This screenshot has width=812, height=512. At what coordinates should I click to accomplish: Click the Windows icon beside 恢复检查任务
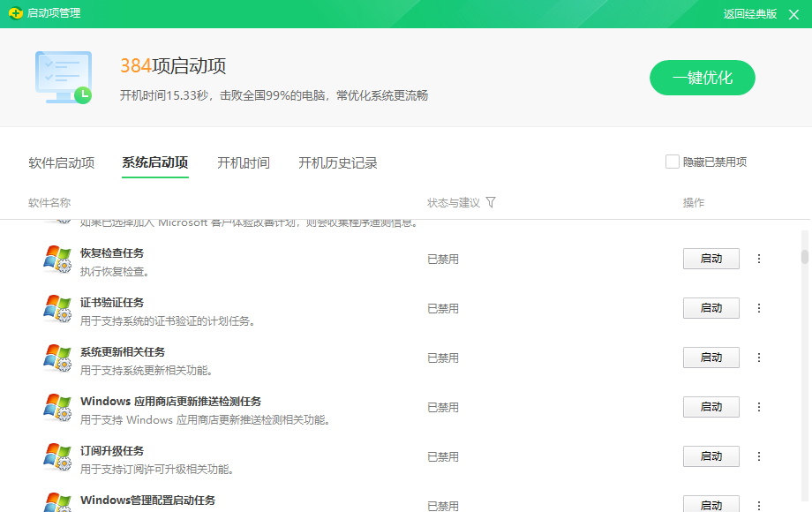57,260
